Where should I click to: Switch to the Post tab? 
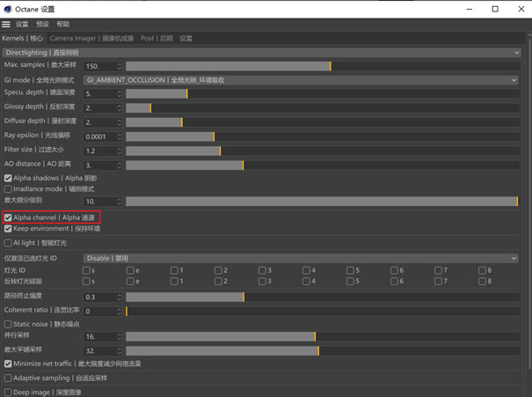(157, 39)
